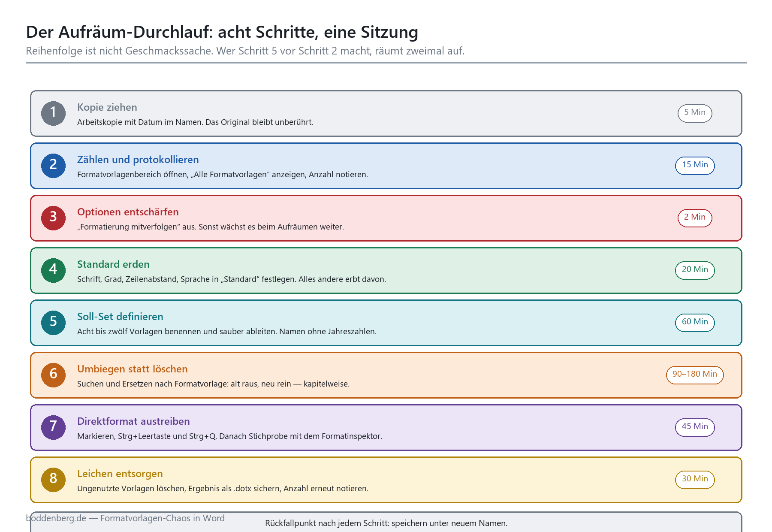Select the '15 Min' duration badge
The image size is (772, 532).
[695, 166]
